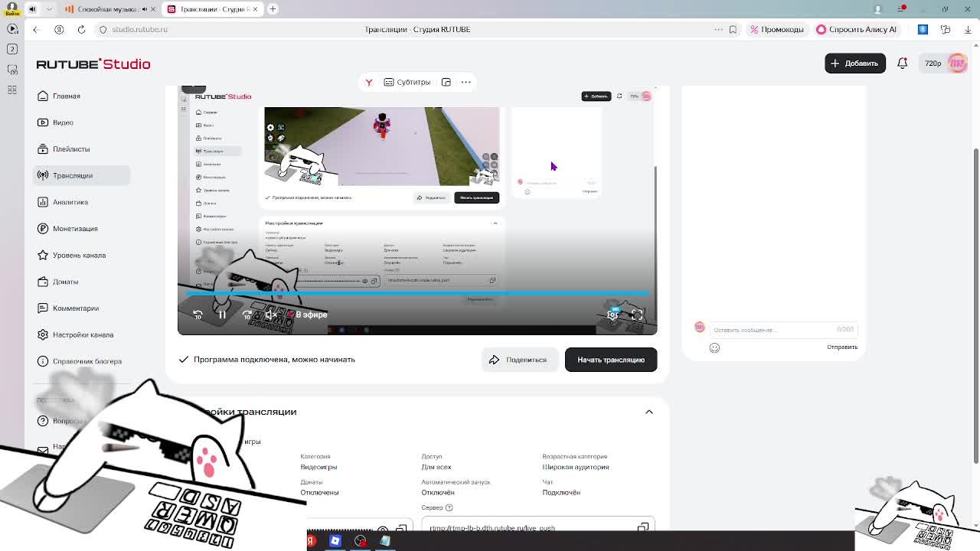
Task: Toggle fullscreen in the preview player
Action: click(x=637, y=315)
